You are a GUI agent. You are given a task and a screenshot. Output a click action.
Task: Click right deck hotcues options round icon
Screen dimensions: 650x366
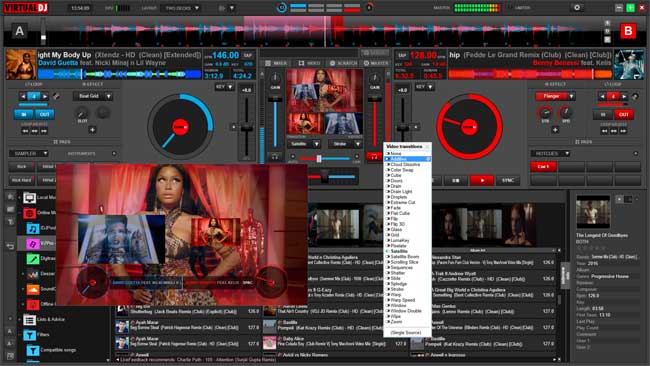coord(635,154)
